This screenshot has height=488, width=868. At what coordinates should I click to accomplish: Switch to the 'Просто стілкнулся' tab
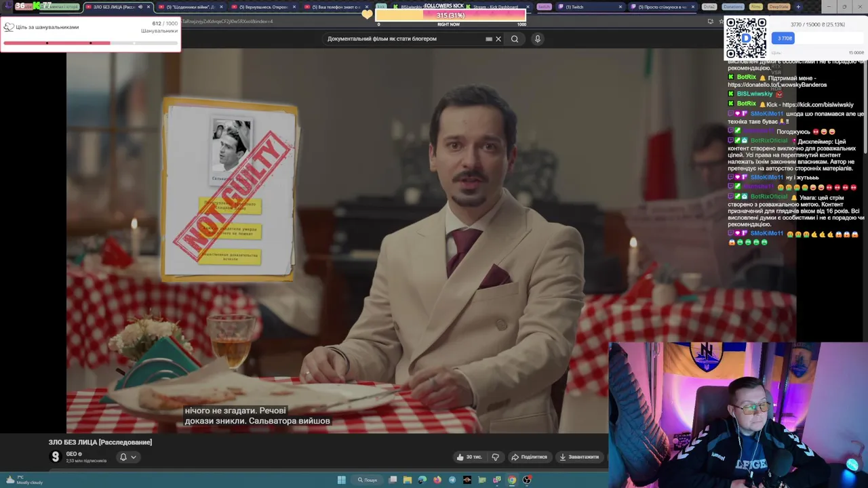[x=662, y=7]
